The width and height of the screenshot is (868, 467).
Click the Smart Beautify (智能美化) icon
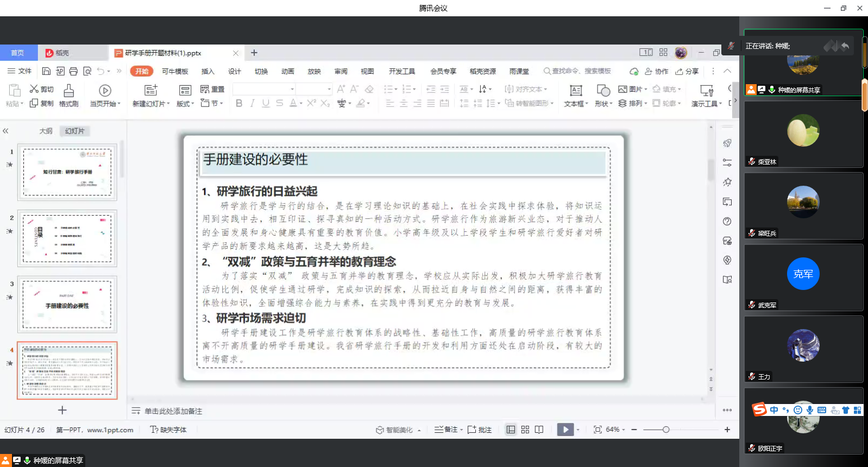click(380, 430)
